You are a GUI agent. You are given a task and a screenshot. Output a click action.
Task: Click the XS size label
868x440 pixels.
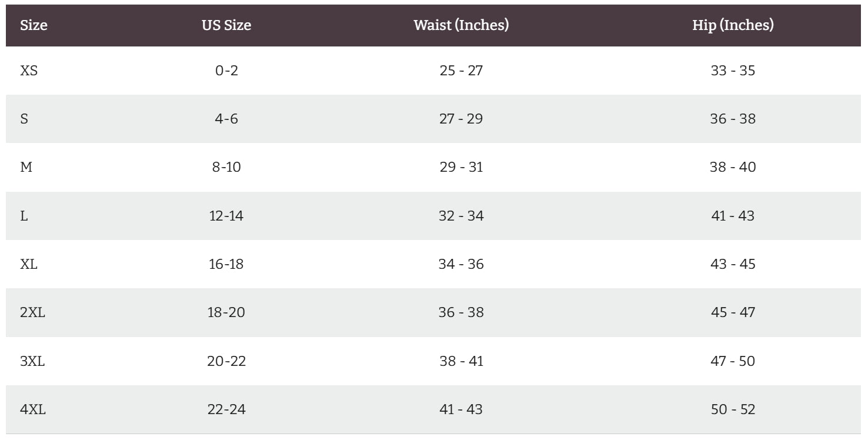point(29,71)
